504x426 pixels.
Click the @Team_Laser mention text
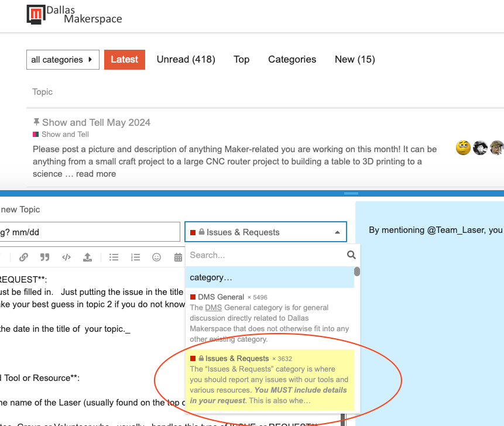(x=457, y=230)
